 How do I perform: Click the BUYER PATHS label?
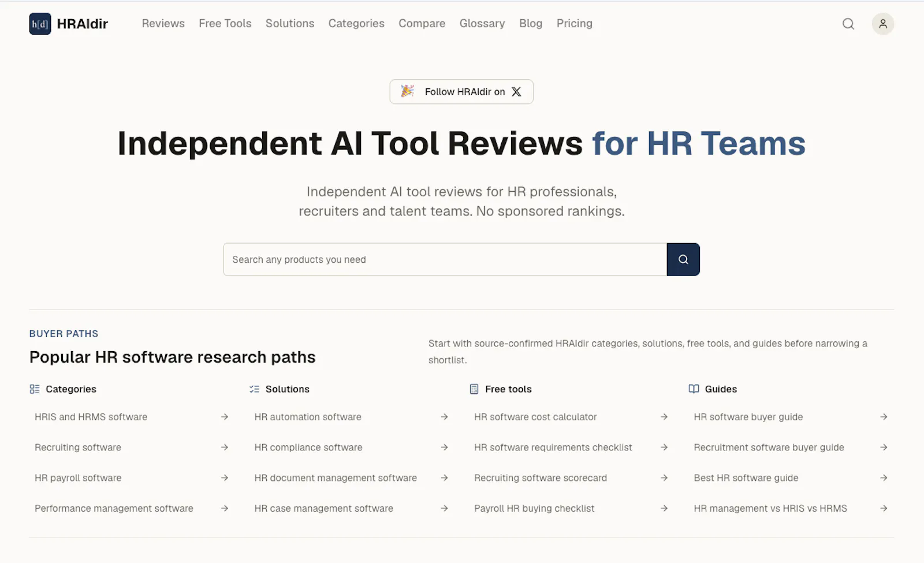pyautogui.click(x=64, y=334)
